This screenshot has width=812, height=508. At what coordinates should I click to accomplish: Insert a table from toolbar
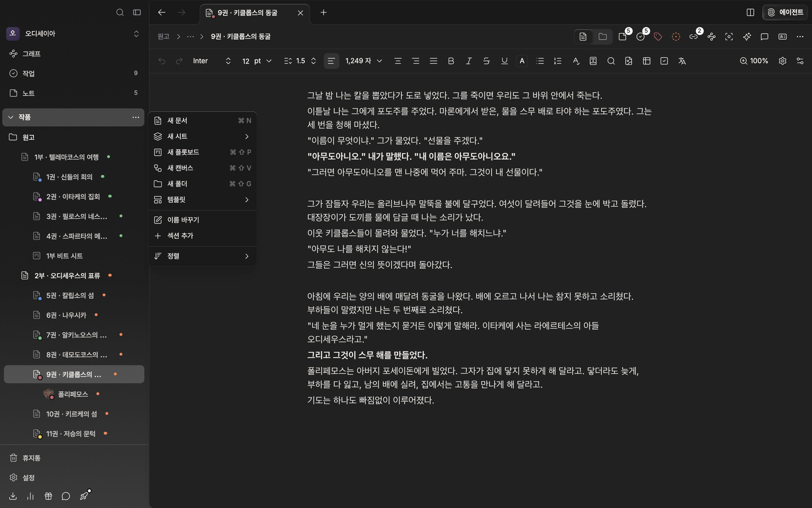[x=646, y=61]
